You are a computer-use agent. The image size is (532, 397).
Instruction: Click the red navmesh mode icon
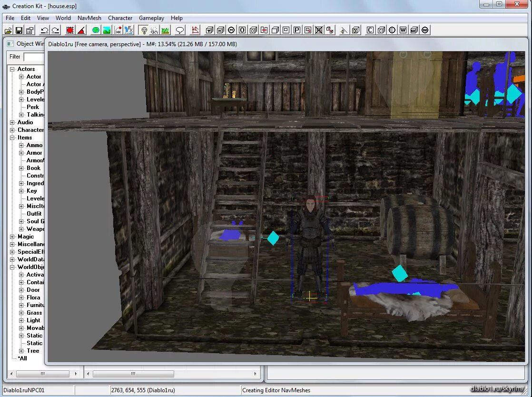tap(195, 30)
